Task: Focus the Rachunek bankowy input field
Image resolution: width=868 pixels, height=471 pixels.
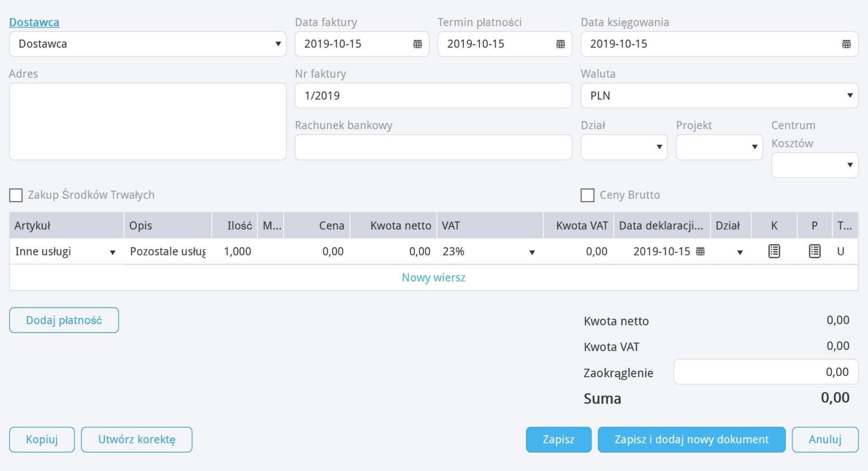Action: coord(433,147)
